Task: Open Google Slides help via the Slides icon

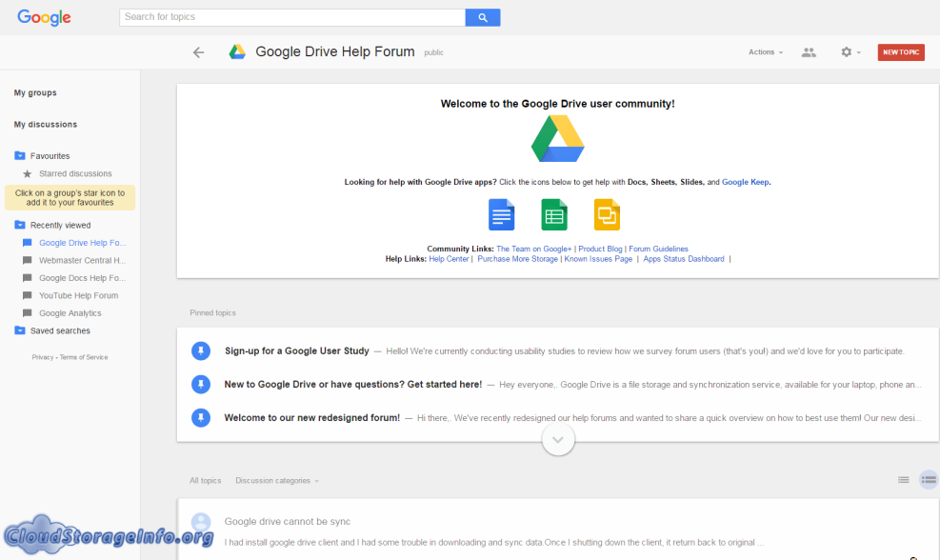Action: pyautogui.click(x=607, y=214)
